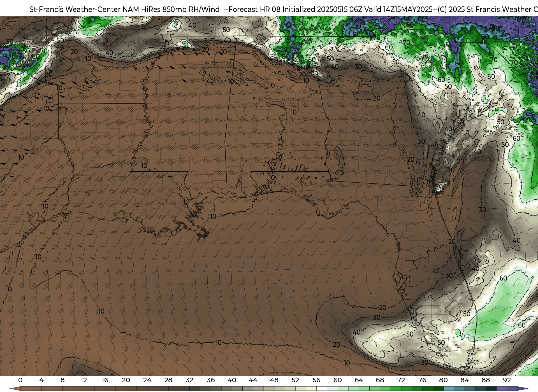Click the colorbar tick label "12"
The image size is (538, 392).
pyautogui.click(x=84, y=380)
